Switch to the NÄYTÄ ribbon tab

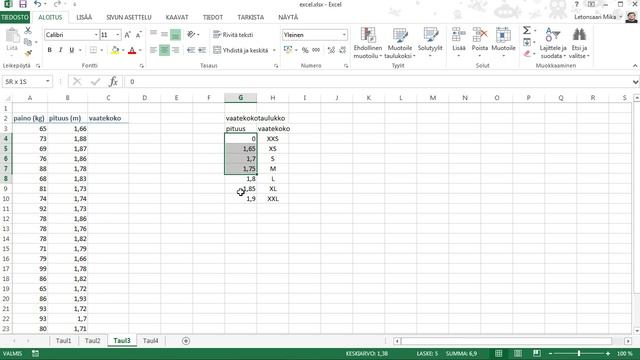[288, 18]
